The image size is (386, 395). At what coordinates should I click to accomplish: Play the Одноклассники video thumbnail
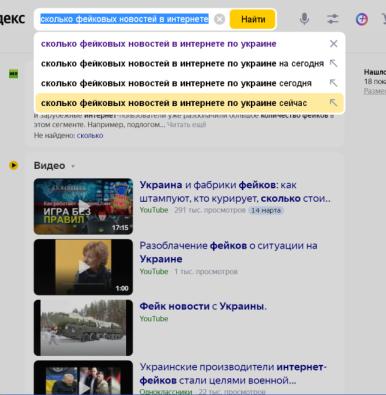coord(83,377)
